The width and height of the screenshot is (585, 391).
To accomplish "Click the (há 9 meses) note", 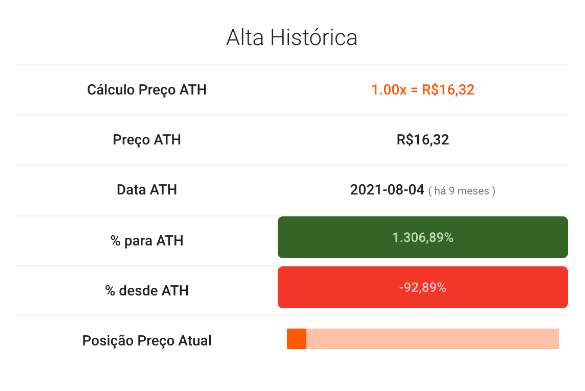I will tap(462, 191).
